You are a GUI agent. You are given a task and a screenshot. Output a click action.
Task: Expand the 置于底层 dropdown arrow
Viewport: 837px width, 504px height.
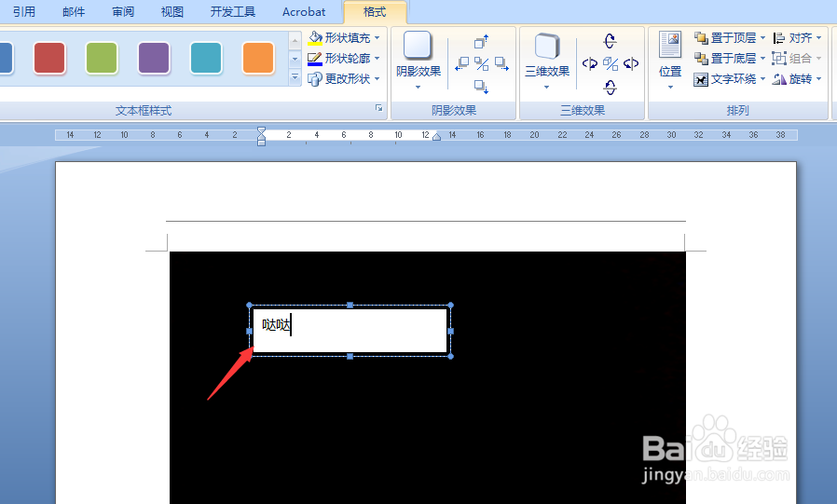(762, 58)
